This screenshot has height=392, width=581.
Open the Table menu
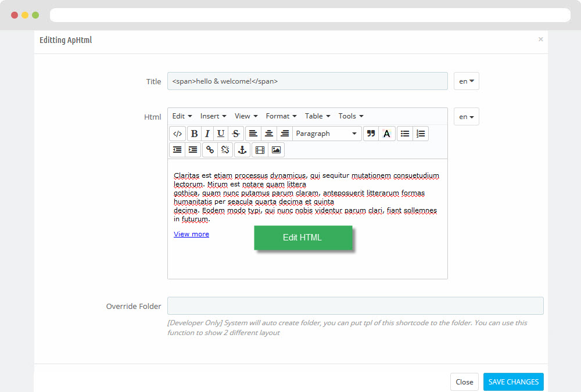[x=318, y=116]
